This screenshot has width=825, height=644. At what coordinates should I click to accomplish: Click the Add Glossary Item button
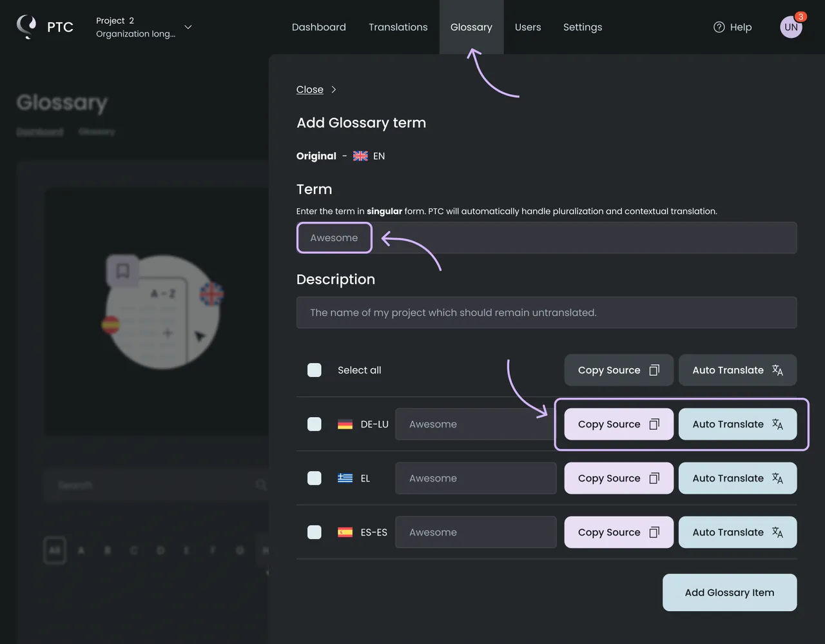click(x=730, y=592)
